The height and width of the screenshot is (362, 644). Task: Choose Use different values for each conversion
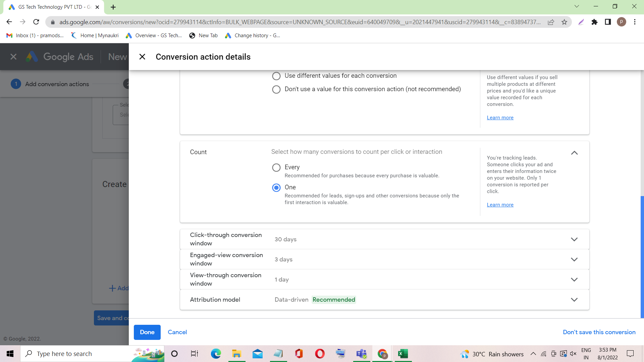point(276,76)
